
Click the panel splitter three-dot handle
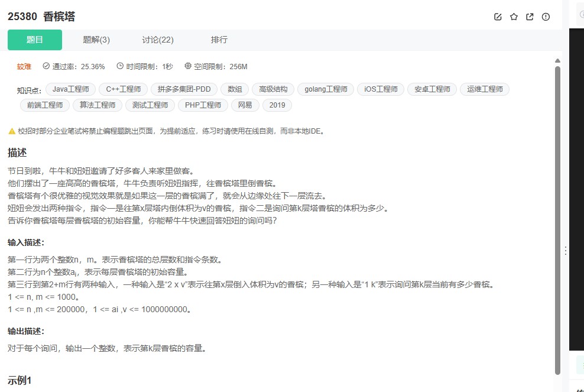tap(565, 251)
